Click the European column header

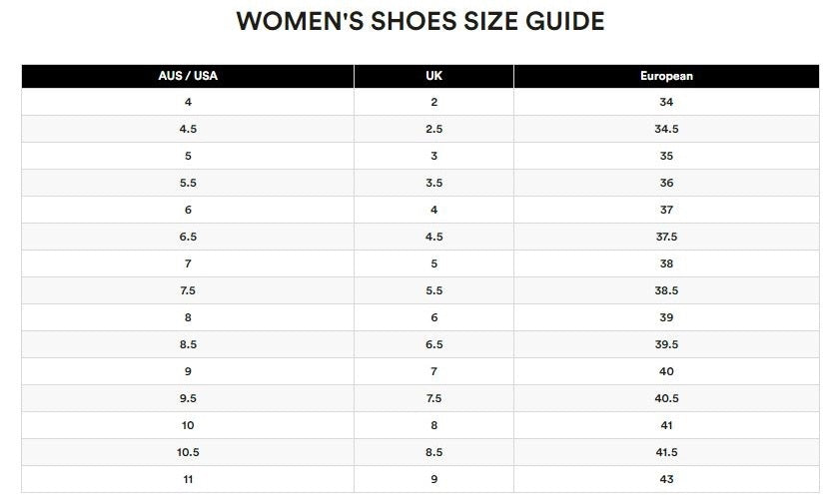point(666,76)
